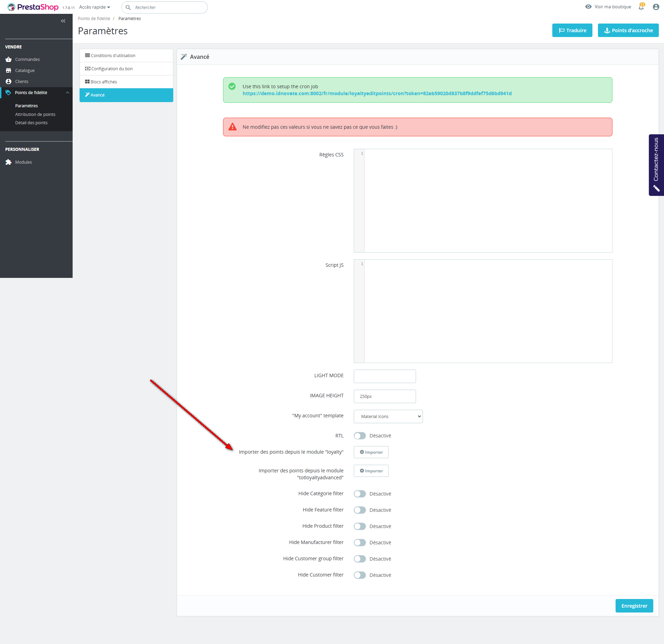The height and width of the screenshot is (644, 664).
Task: Click the Commandes basket icon
Action: coord(9,60)
